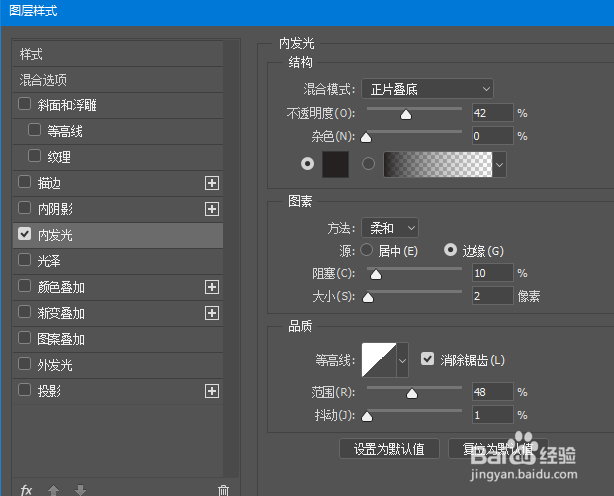This screenshot has width=614, height=496.
Task: Click the fx add-style icon
Action: 26,490
